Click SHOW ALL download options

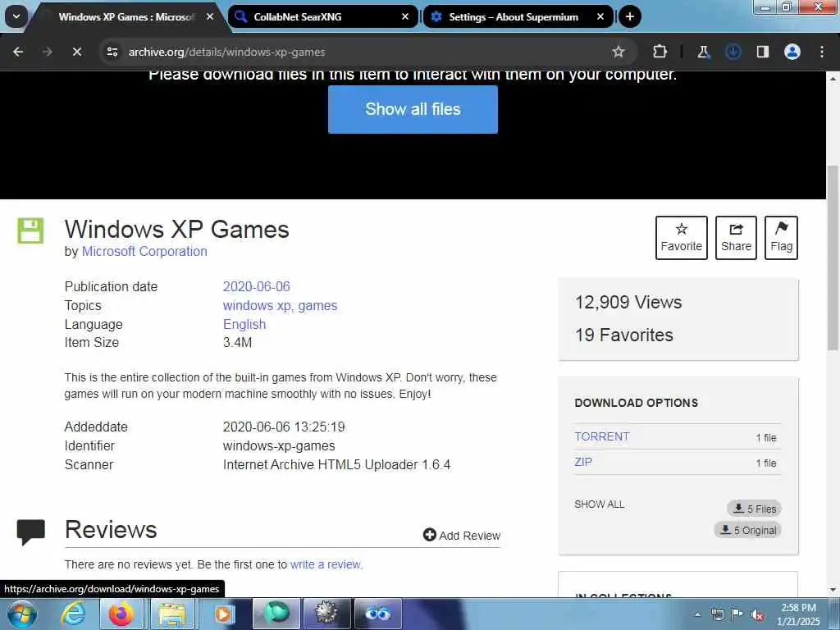pyautogui.click(x=600, y=504)
